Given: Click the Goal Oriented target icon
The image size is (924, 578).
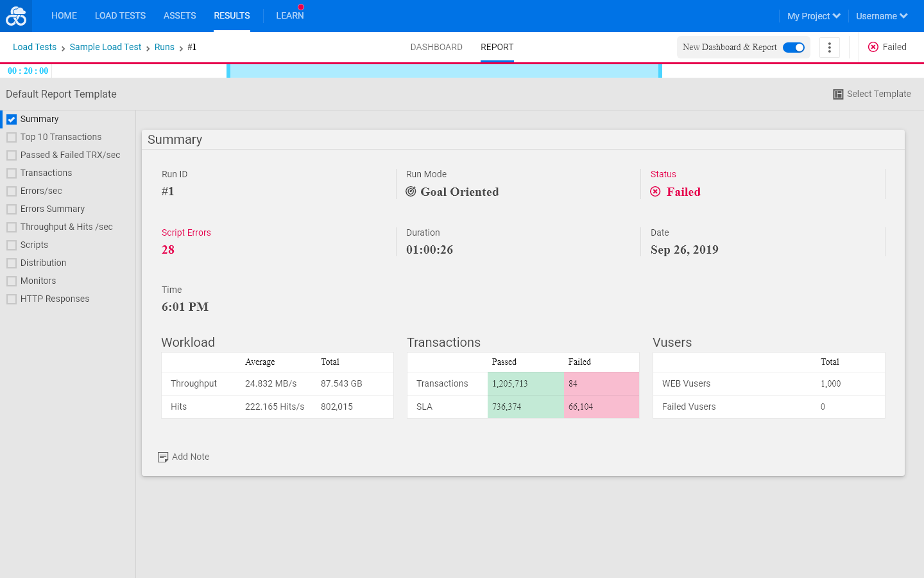Looking at the screenshot, I should pyautogui.click(x=411, y=191).
